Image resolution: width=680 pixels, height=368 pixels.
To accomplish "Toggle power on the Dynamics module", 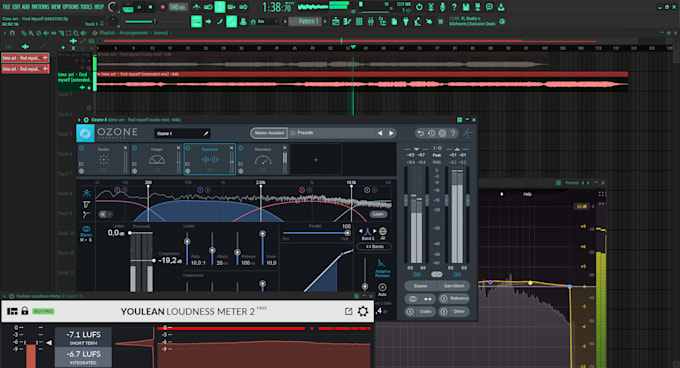I will pyautogui.click(x=188, y=148).
